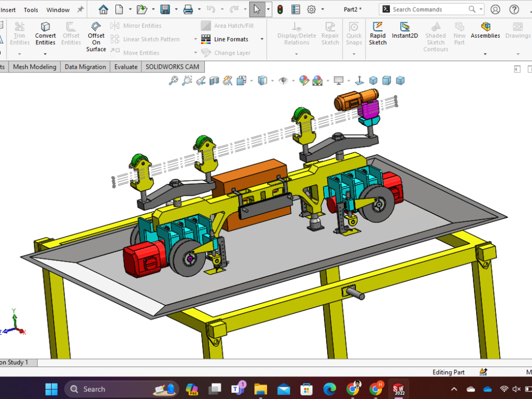The width and height of the screenshot is (532, 399).
Task: Click Edit Appearance color ball icon
Action: coord(304,80)
